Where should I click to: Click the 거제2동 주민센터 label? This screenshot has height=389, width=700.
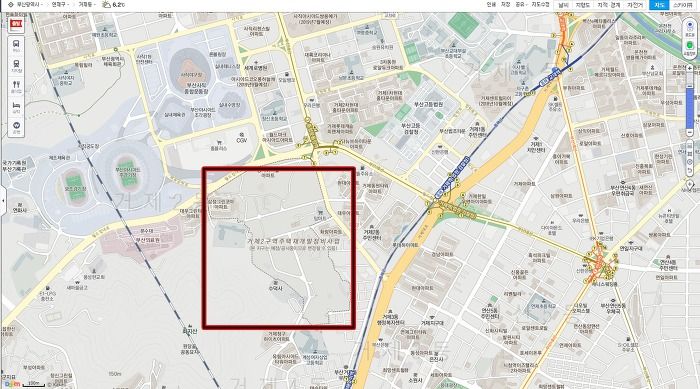[x=371, y=235]
